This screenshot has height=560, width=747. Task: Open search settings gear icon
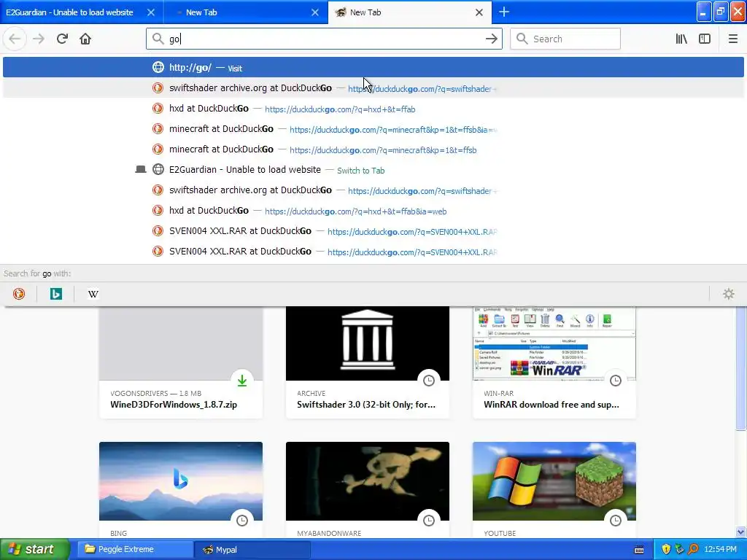click(729, 294)
